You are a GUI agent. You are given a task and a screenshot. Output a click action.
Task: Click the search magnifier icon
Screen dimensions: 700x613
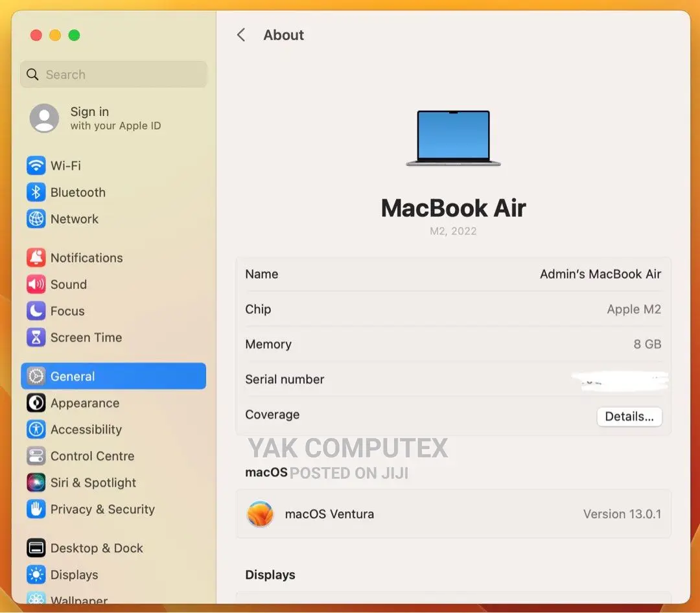tap(32, 74)
